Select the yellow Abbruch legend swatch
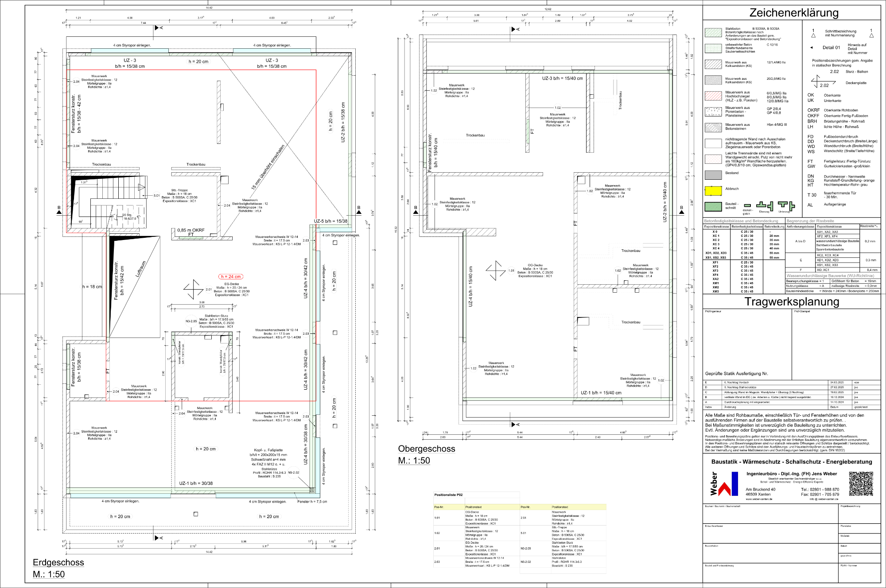The height and width of the screenshot is (588, 886). point(713,191)
